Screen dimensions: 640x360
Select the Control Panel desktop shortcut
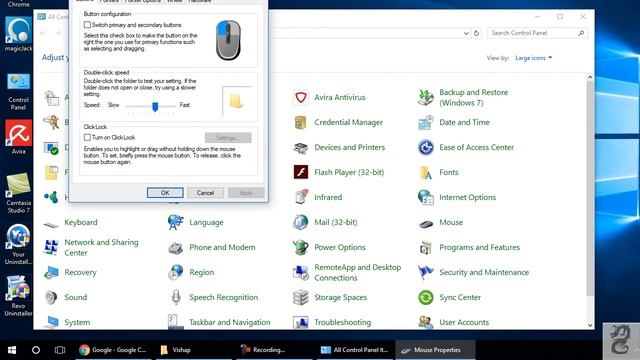(18, 92)
